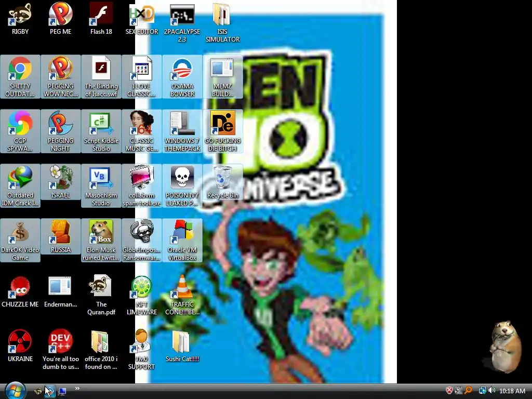Open the VM0 SUPPORT shortcut
The width and height of the screenshot is (532, 399).
click(141, 350)
